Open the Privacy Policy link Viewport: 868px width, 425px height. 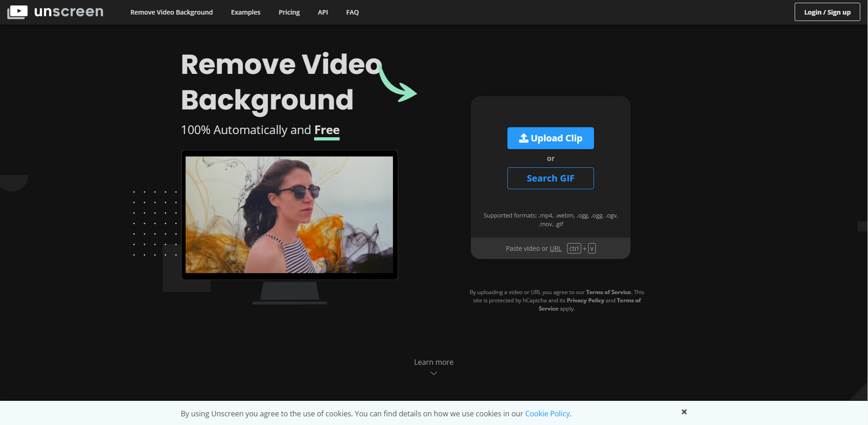585,300
